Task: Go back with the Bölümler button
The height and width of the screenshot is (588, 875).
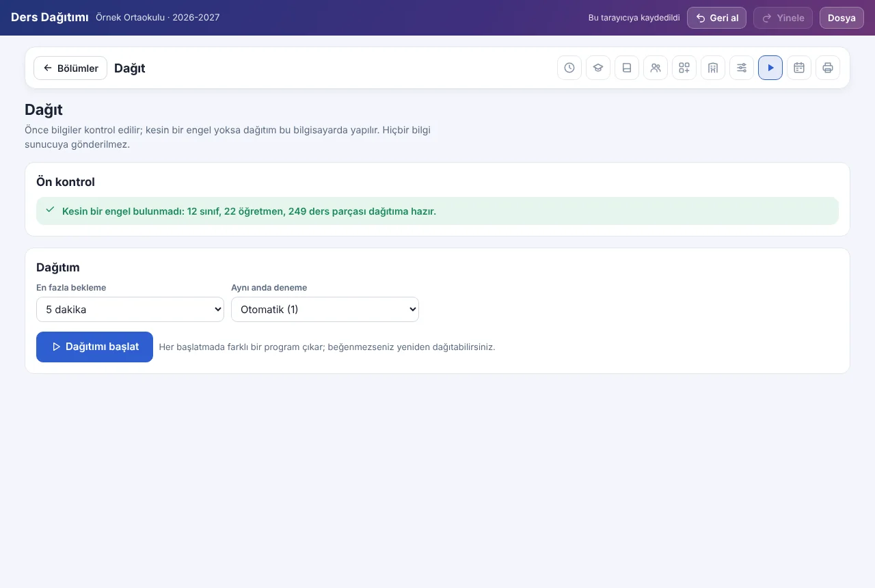Action: click(x=70, y=68)
